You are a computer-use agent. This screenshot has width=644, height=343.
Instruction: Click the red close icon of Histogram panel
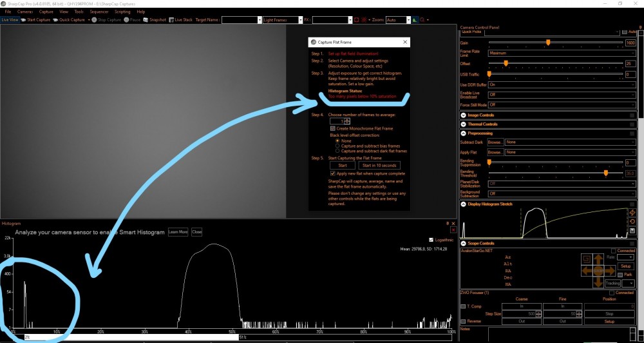[453, 230]
